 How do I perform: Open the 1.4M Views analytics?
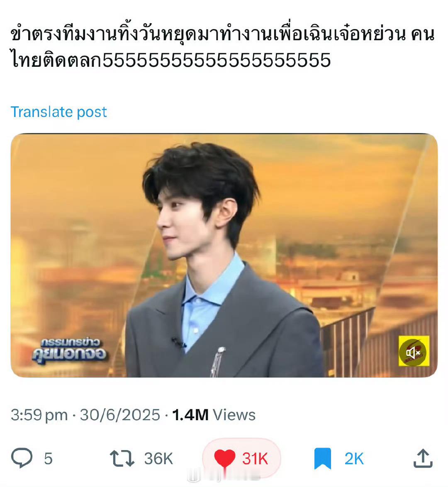tap(214, 415)
